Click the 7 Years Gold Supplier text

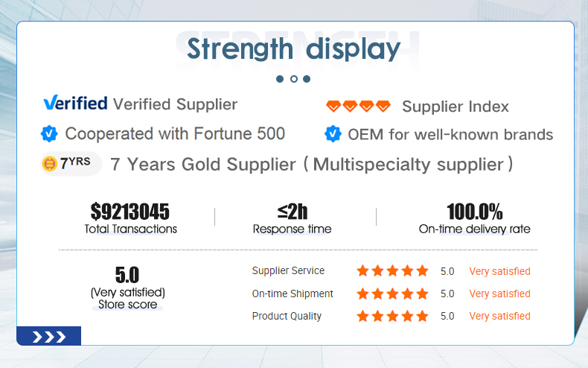tap(203, 165)
